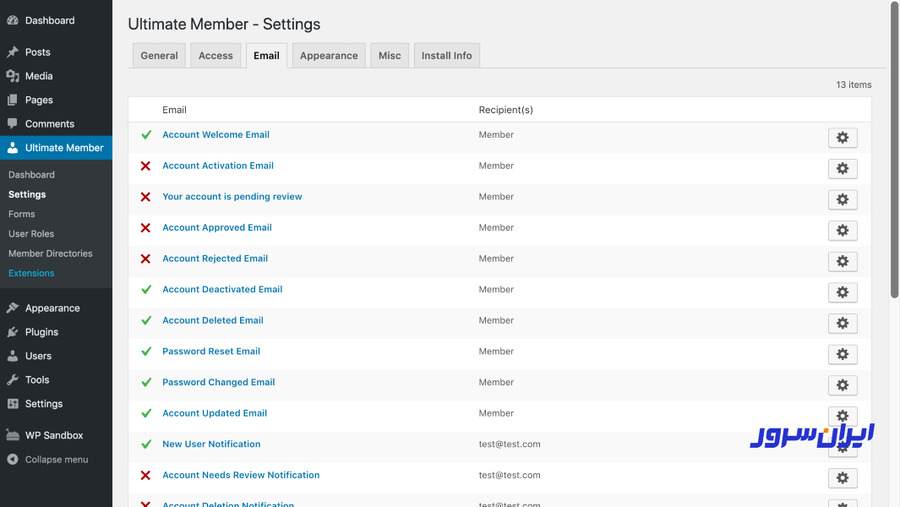Click the Media icon in sidebar
Image resolution: width=900 pixels, height=507 pixels.
click(13, 76)
